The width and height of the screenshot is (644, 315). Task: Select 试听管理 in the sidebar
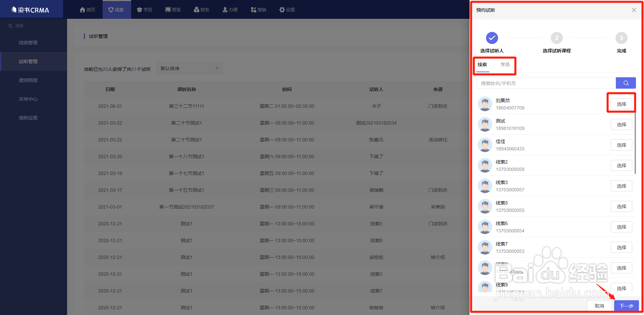[x=28, y=61]
